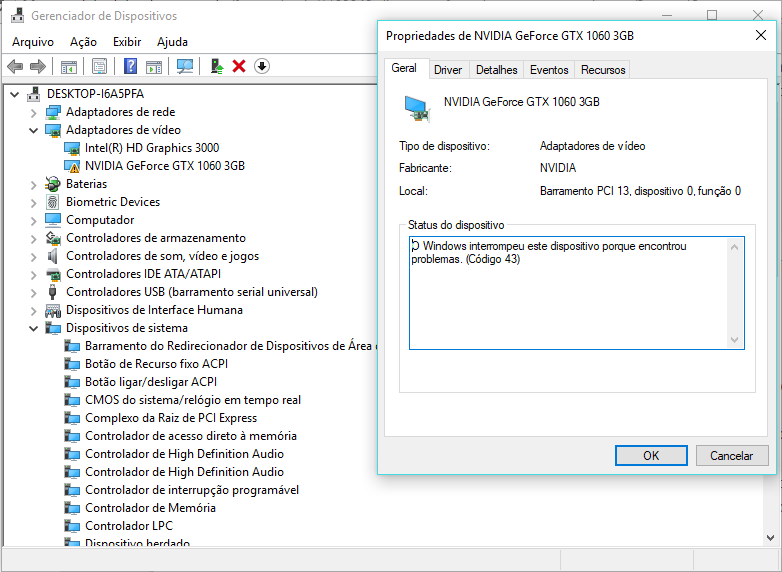
Task: Select the Geral tab
Action: click(404, 68)
